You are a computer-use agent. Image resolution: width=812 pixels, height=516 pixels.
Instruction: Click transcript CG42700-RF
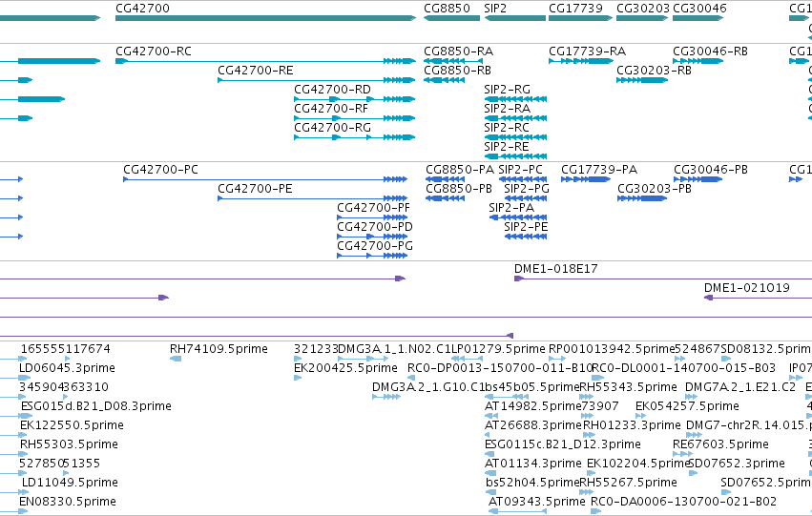click(355, 118)
